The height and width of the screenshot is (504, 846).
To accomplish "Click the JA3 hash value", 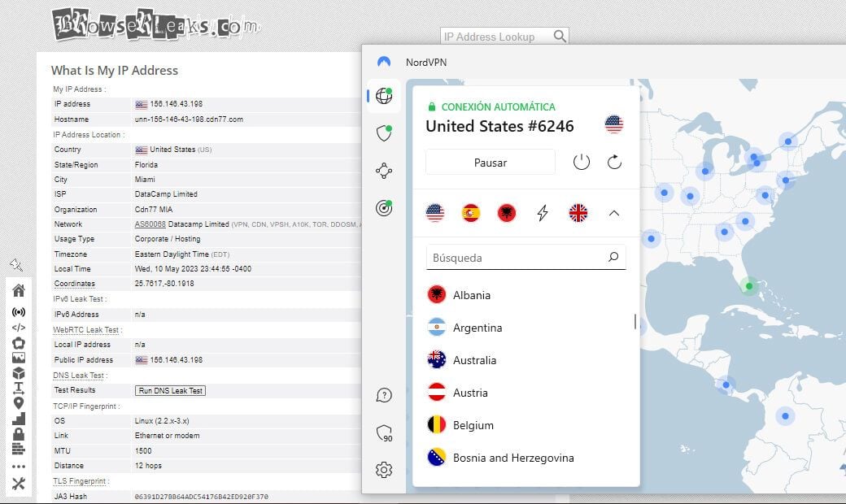I will (201, 497).
